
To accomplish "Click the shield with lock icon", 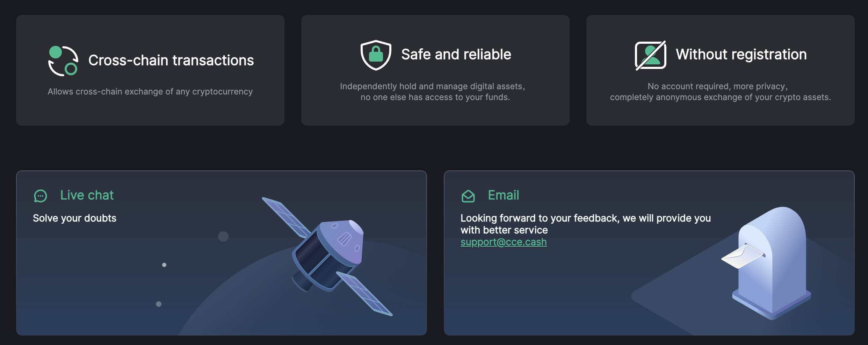I will (x=376, y=55).
